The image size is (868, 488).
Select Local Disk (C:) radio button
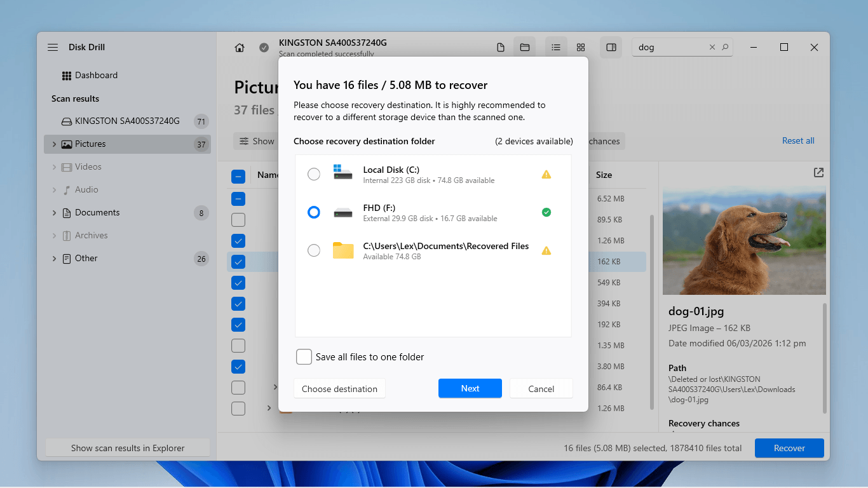[314, 174]
